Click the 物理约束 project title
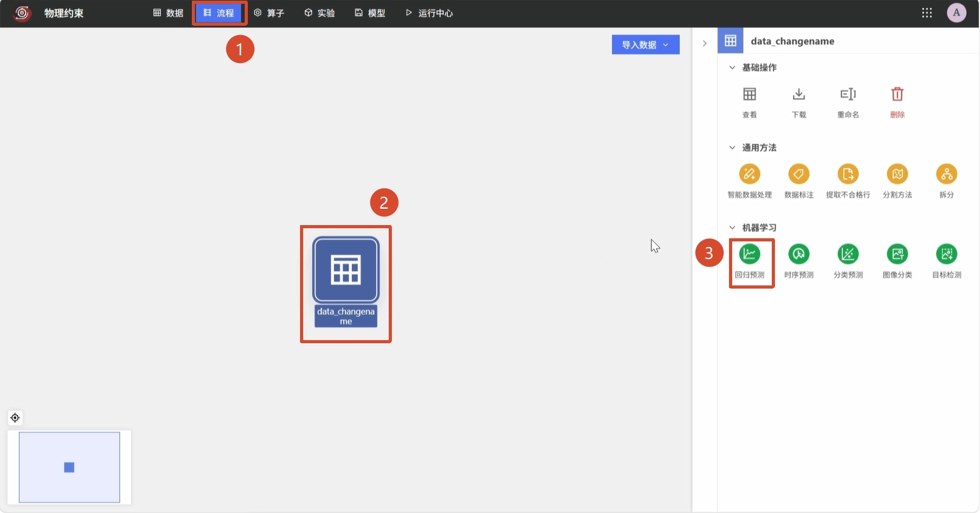The height and width of the screenshot is (513, 980). tap(64, 13)
